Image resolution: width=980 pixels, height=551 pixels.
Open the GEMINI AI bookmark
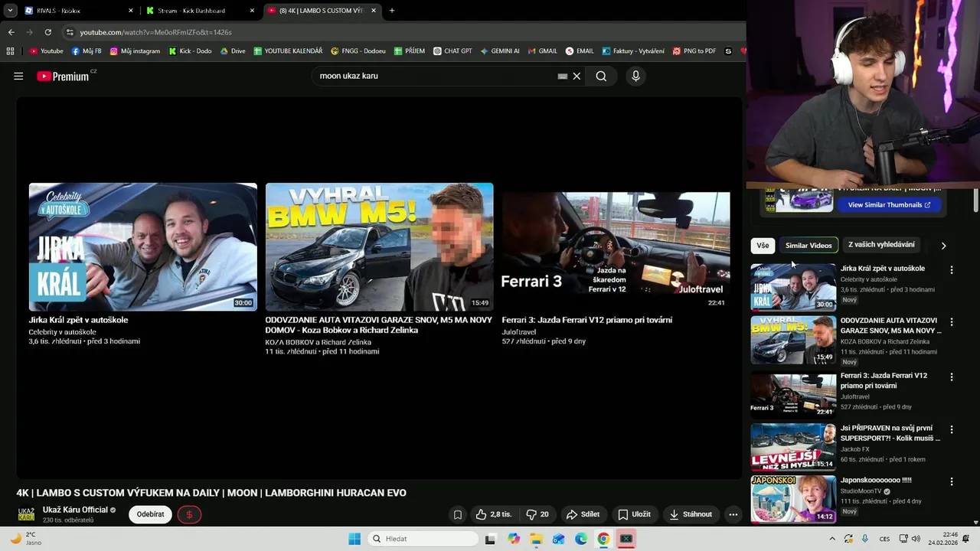tap(500, 51)
